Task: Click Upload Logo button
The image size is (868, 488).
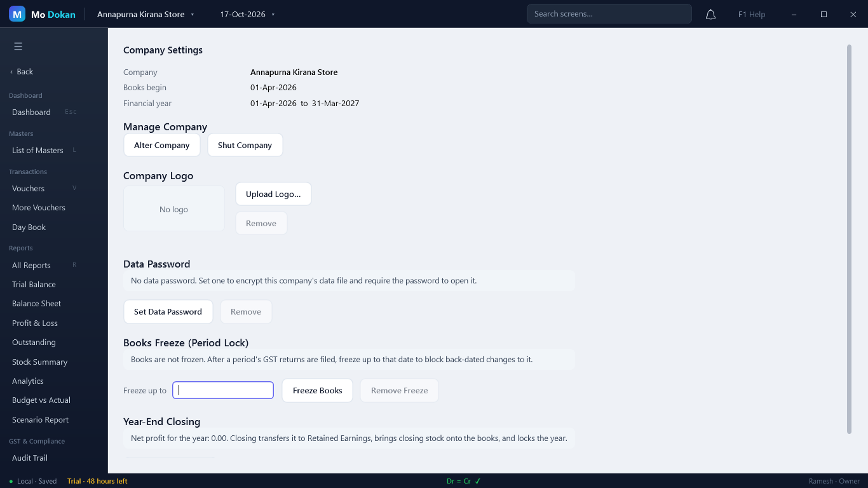Action: [273, 194]
